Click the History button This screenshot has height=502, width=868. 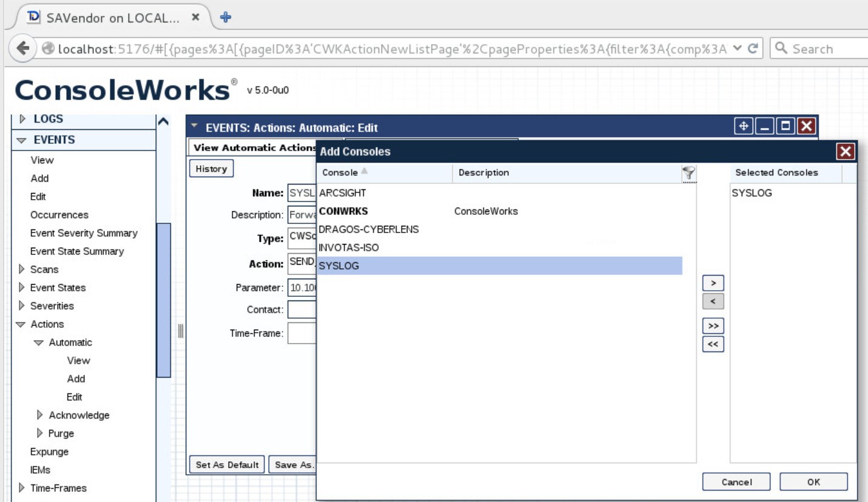point(211,169)
